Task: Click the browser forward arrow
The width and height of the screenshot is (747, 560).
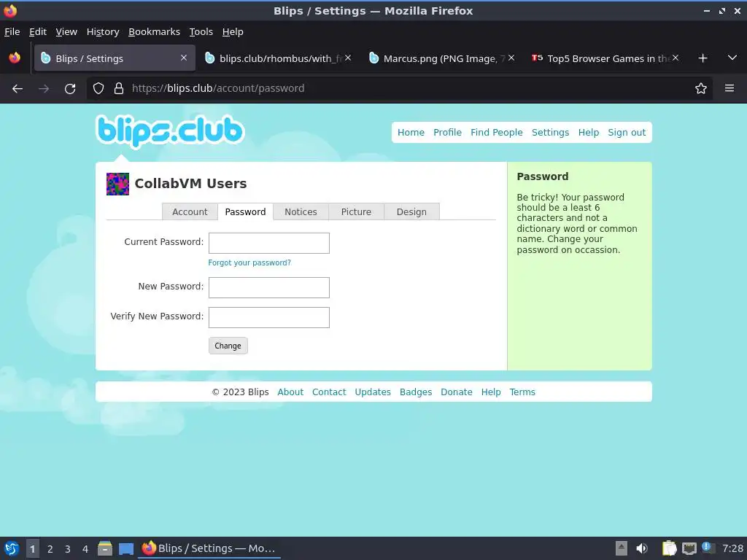Action: [x=44, y=88]
